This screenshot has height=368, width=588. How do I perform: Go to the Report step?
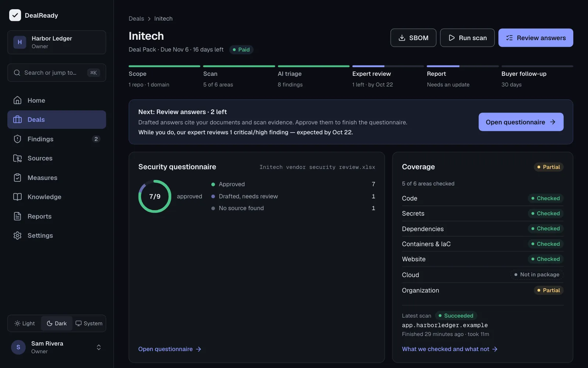point(463,77)
